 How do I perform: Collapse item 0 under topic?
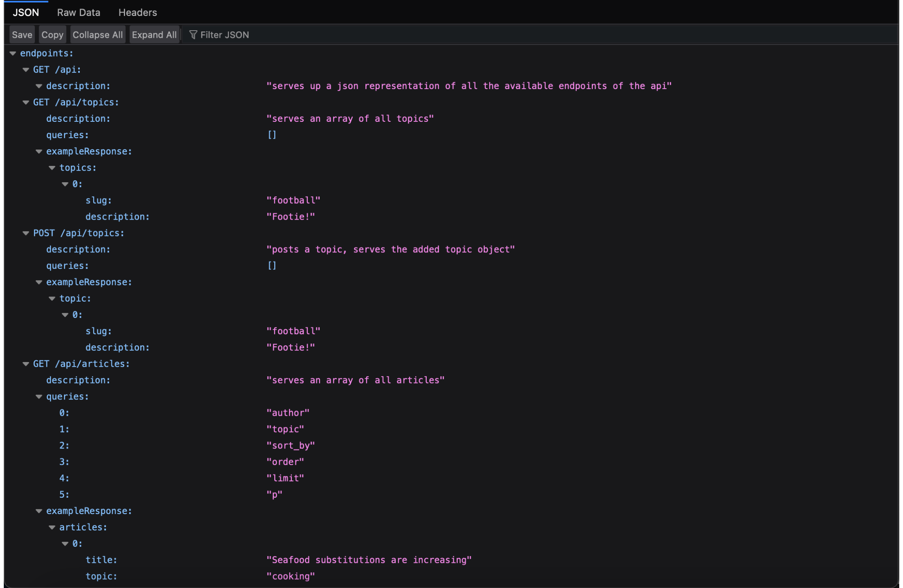pyautogui.click(x=65, y=315)
